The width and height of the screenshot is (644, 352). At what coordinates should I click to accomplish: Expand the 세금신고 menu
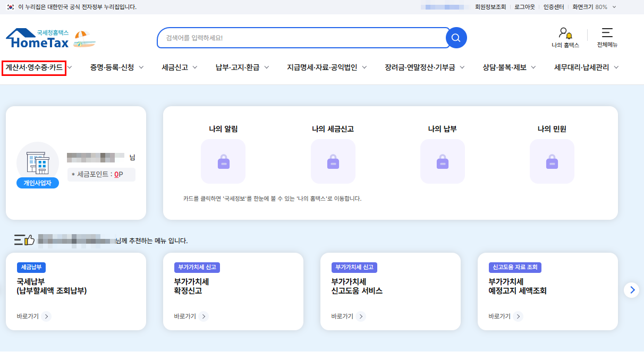point(180,67)
